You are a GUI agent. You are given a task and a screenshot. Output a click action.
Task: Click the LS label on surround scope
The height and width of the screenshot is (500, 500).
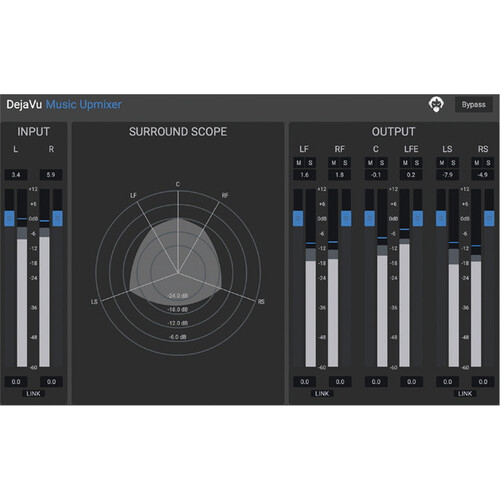pos(94,302)
